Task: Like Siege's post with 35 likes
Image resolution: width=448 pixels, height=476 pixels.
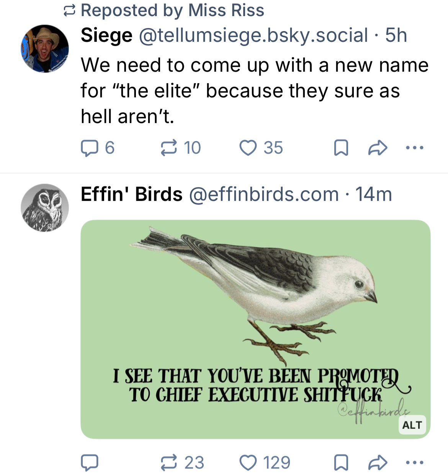Action: click(248, 148)
